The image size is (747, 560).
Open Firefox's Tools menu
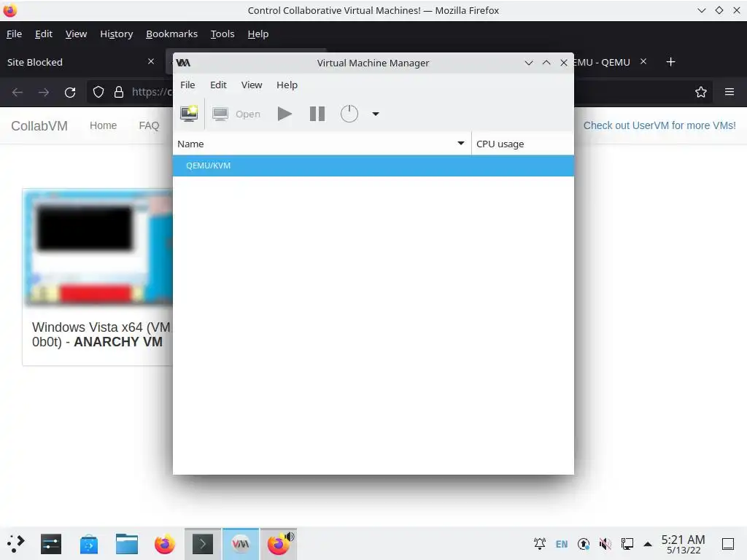(222, 34)
